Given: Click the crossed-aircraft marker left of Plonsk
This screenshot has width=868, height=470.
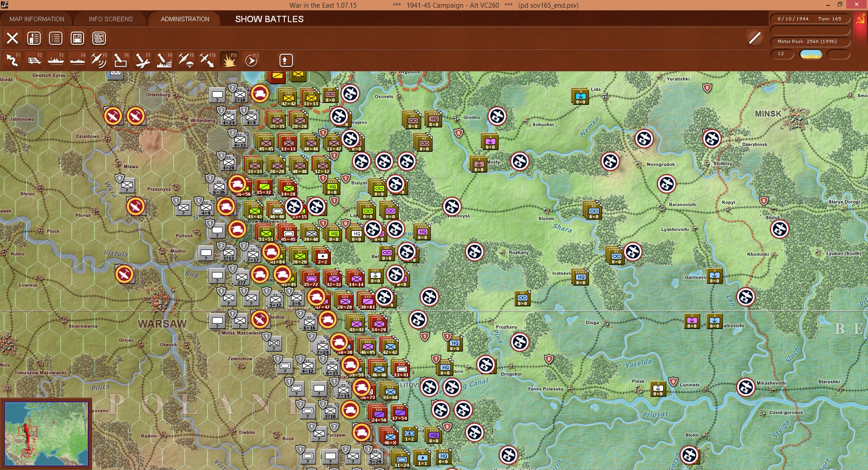Looking at the screenshot, I should click(136, 207).
